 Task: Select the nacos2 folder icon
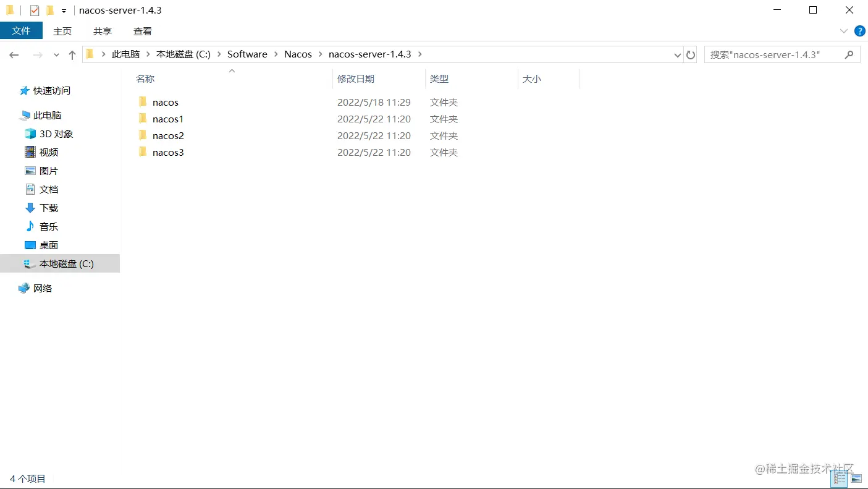[x=143, y=135]
